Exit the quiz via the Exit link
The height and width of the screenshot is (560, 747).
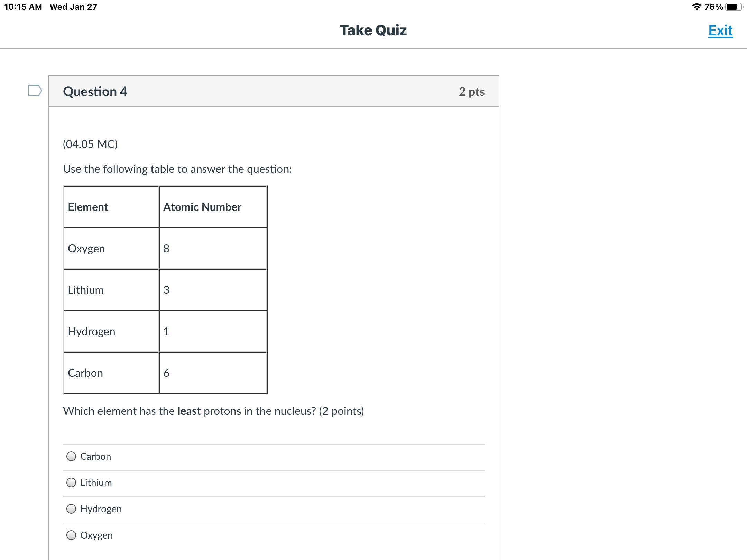720,30
